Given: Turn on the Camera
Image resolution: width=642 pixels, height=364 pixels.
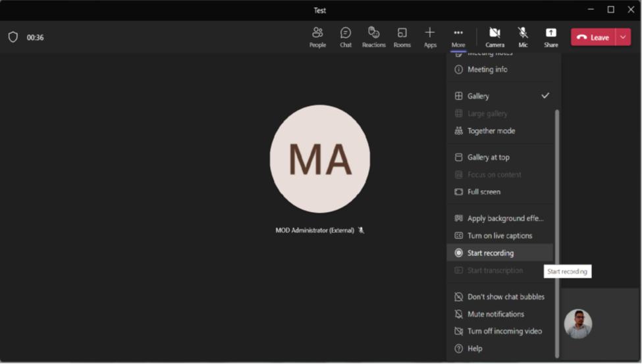Looking at the screenshot, I should [x=495, y=38].
